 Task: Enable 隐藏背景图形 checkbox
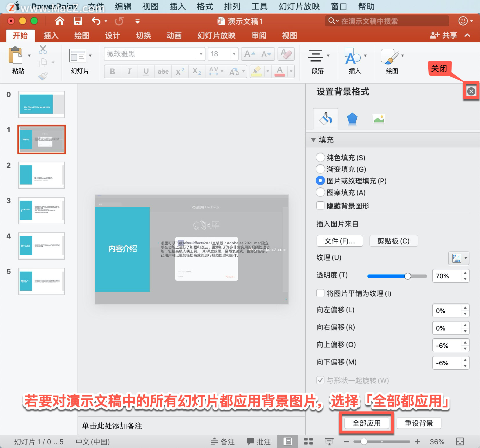[320, 206]
